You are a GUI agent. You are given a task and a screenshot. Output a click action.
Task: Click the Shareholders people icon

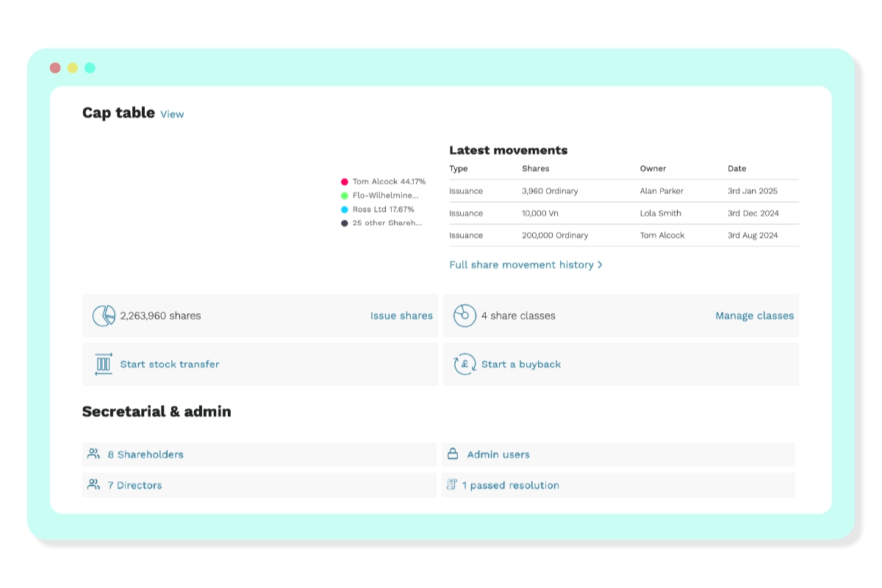point(93,453)
